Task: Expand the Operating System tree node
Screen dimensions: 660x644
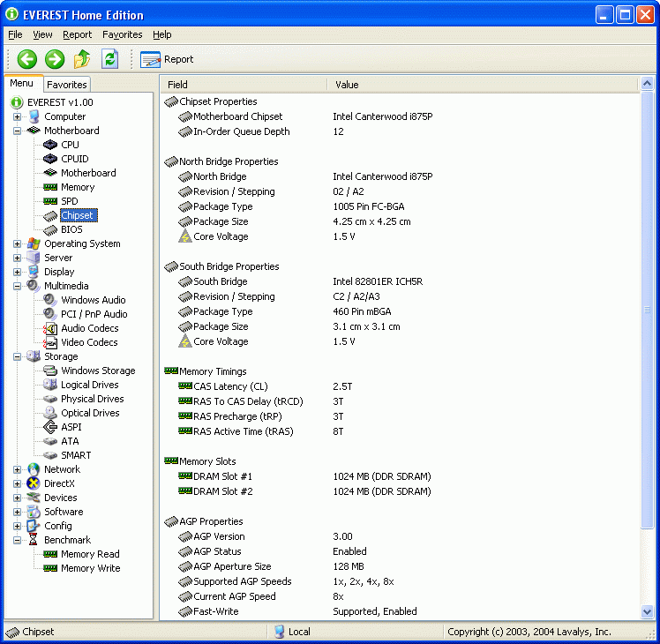Action: (18, 243)
